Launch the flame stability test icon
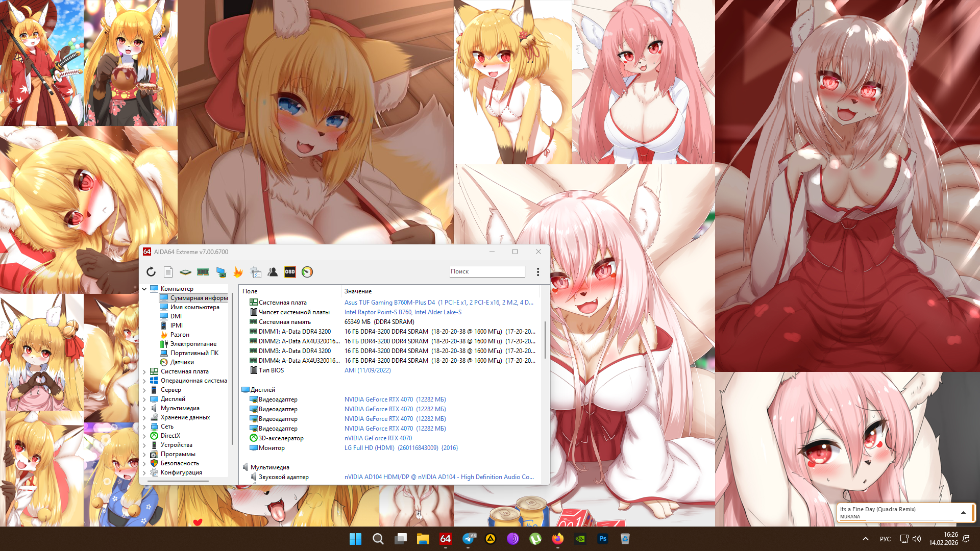This screenshot has height=551, width=980. point(238,272)
